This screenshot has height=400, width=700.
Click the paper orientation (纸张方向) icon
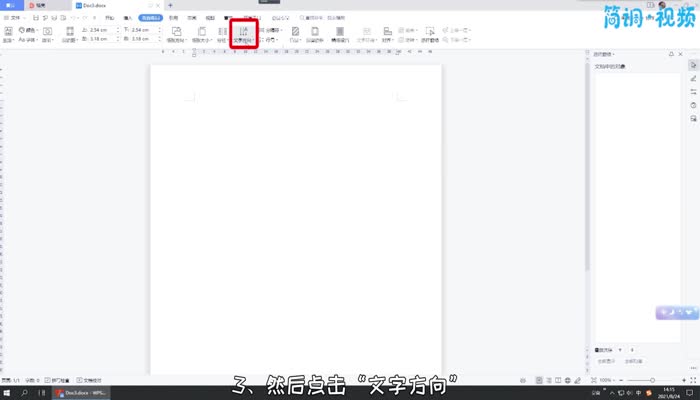(177, 34)
